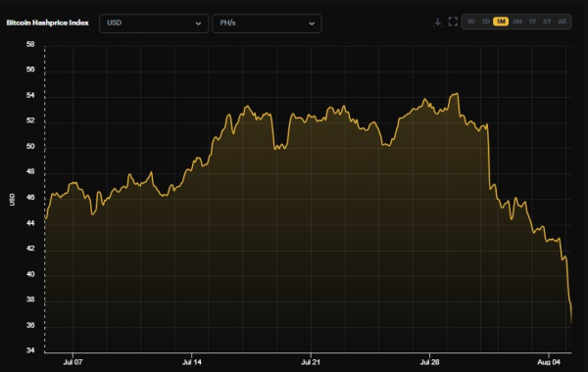This screenshot has height=372, width=588.
Task: Show All time range
Action: pyautogui.click(x=562, y=22)
